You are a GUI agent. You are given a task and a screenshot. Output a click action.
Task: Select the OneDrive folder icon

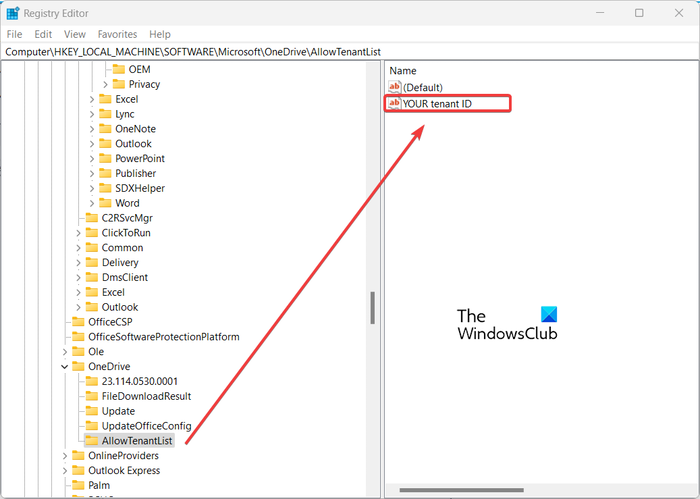point(78,366)
